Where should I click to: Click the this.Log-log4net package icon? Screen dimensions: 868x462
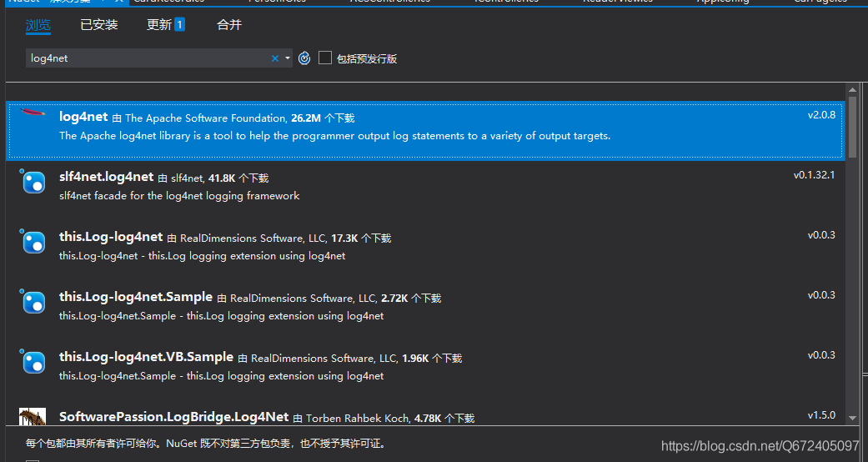pyautogui.click(x=33, y=242)
